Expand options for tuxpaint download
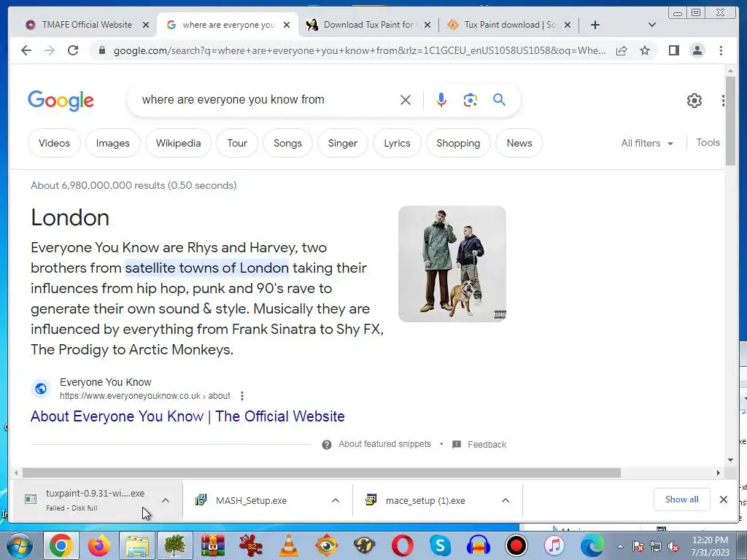 166,500
